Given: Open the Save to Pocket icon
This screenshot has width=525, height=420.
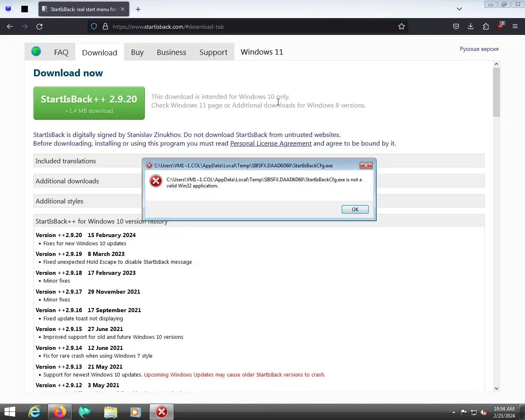Looking at the screenshot, I should pyautogui.click(x=456, y=27).
